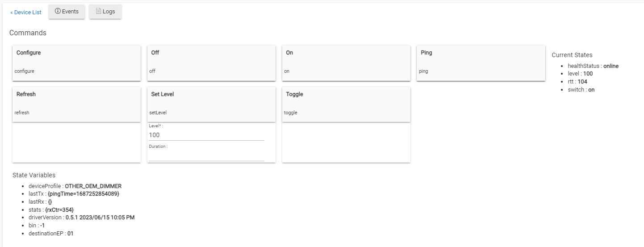Click the Refresh command tile
644x247 pixels.
click(76, 104)
